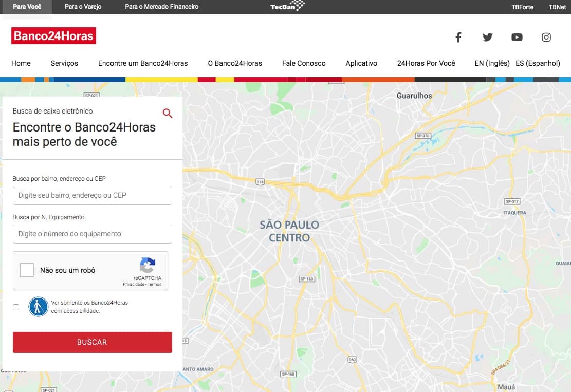Viewport: 571px width, 392px height.
Task: Open 'Encontre um Banco24Horas' menu
Action: tap(143, 63)
